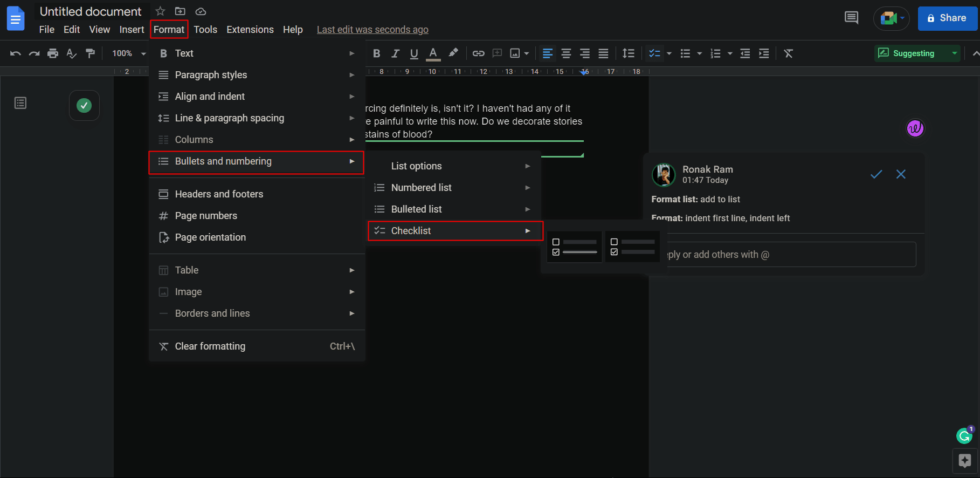
Task: Choose Page orientation
Action: 257,237
